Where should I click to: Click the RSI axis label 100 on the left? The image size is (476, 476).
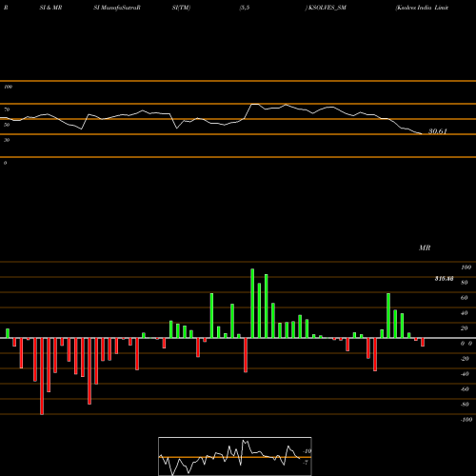coord(8,87)
